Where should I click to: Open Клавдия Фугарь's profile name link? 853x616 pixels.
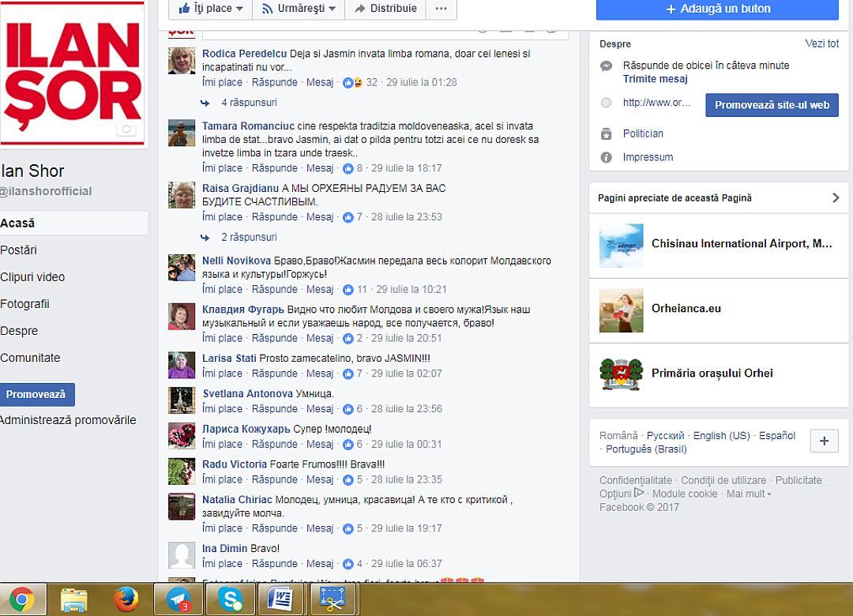[243, 310]
